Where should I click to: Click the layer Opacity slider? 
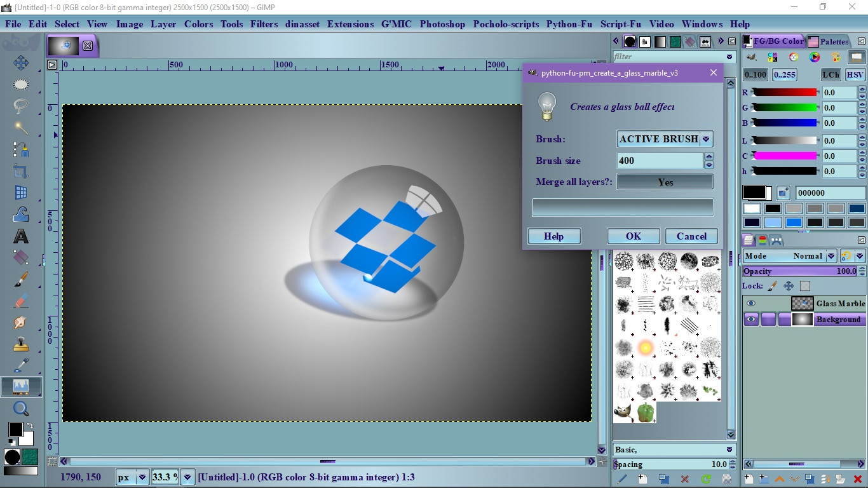[800, 271]
